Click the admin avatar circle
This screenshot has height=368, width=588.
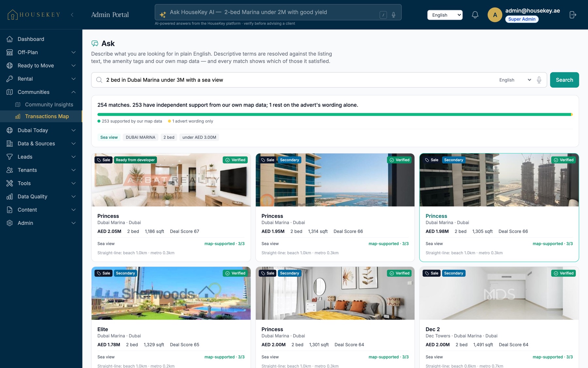click(x=495, y=15)
